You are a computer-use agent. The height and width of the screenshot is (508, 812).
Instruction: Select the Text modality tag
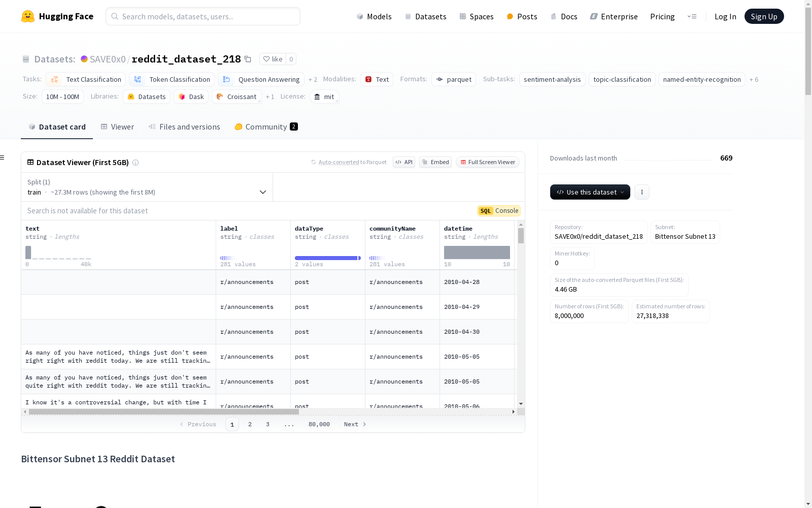[x=377, y=79]
